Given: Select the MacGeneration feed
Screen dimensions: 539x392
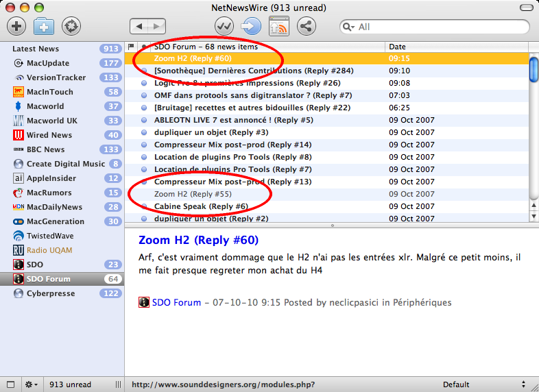Looking at the screenshot, I should pyautogui.click(x=62, y=221).
